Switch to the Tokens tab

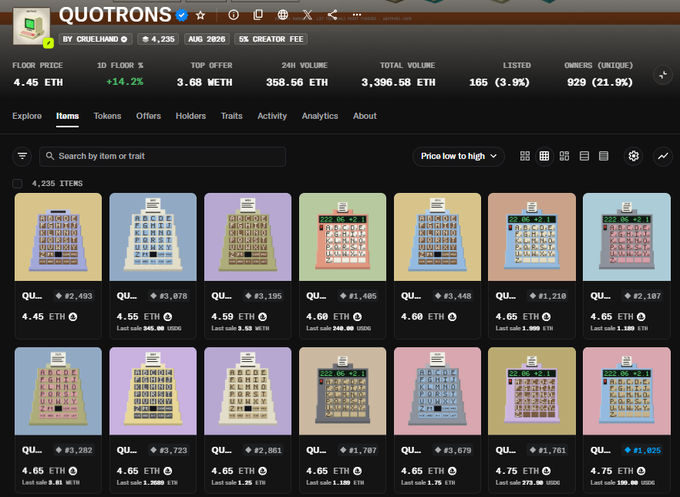point(108,116)
